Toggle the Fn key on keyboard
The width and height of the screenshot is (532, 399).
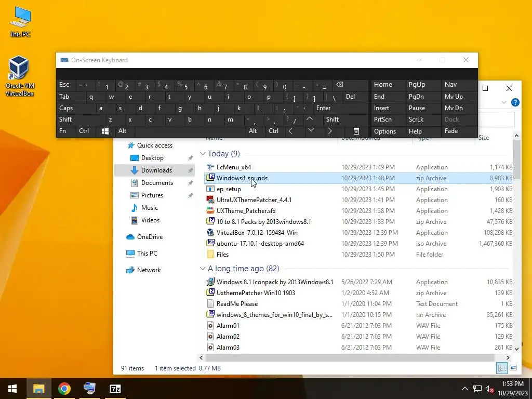pyautogui.click(x=66, y=131)
